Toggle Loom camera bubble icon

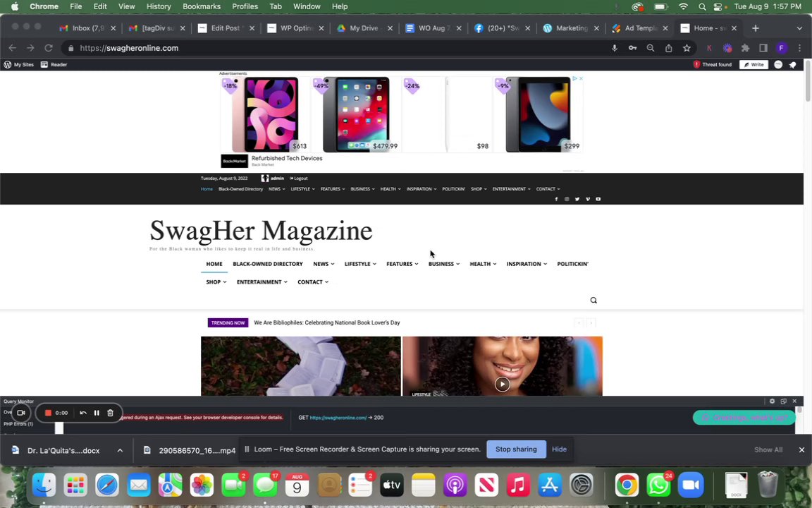pyautogui.click(x=21, y=413)
